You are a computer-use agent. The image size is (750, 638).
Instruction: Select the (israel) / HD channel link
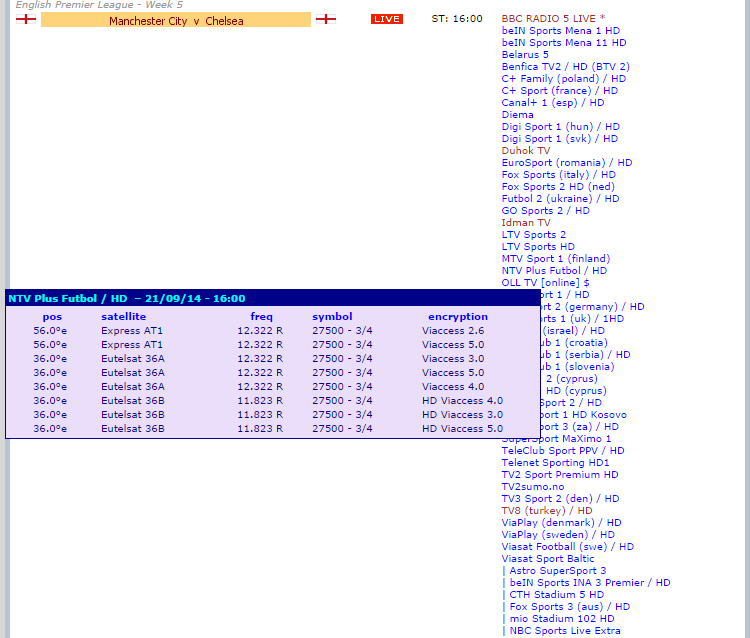(573, 330)
